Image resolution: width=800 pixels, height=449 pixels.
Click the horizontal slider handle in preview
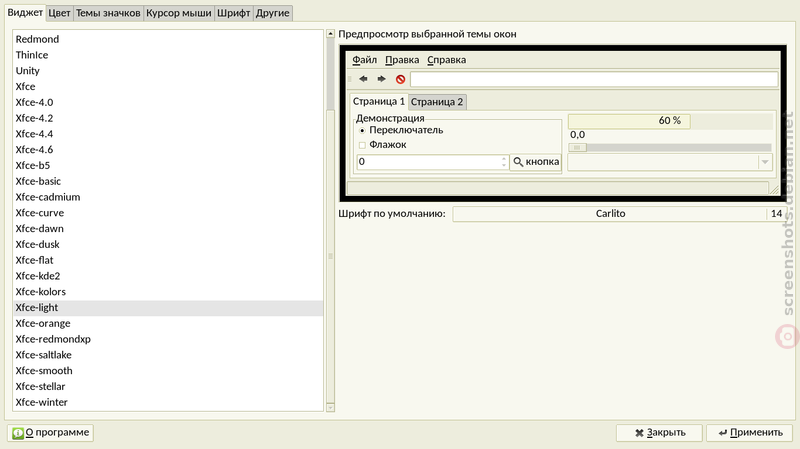[x=578, y=147]
